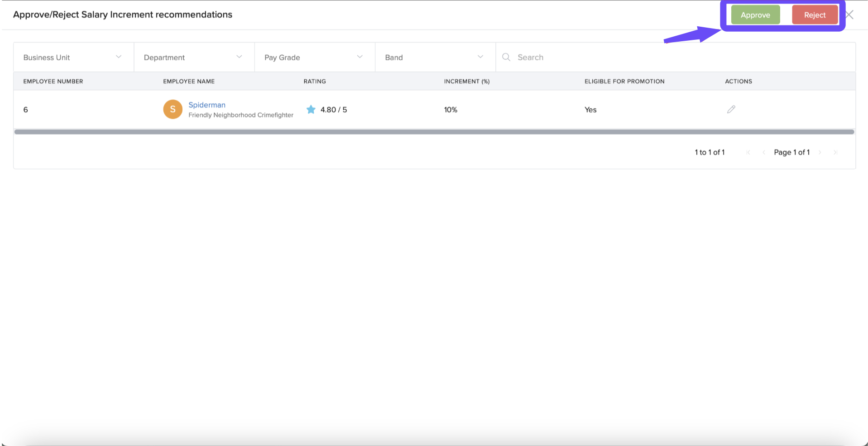This screenshot has width=868, height=446.
Task: Open Spiderman's employee profile link
Action: tap(206, 105)
